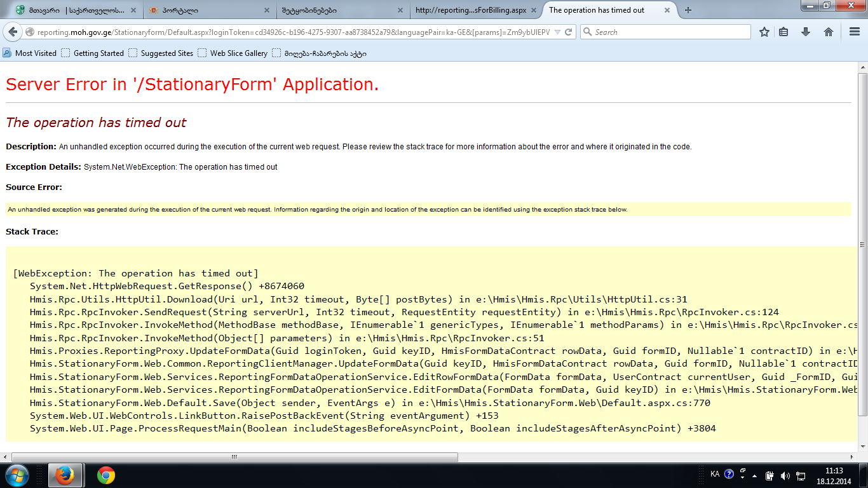
Task: Open the Firefox hamburger menu
Action: (854, 32)
